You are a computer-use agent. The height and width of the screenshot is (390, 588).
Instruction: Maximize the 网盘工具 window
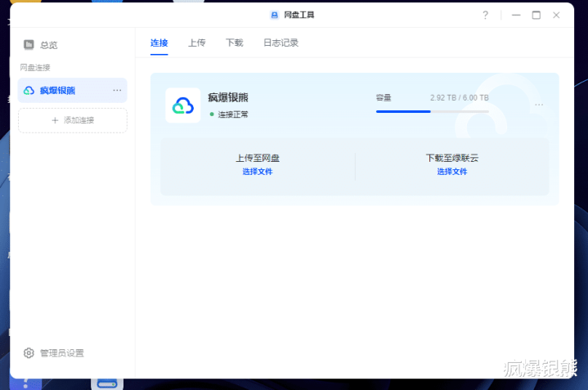(536, 15)
